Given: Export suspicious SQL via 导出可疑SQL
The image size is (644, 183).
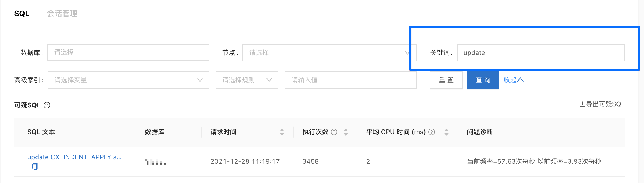Looking at the screenshot, I should 602,104.
